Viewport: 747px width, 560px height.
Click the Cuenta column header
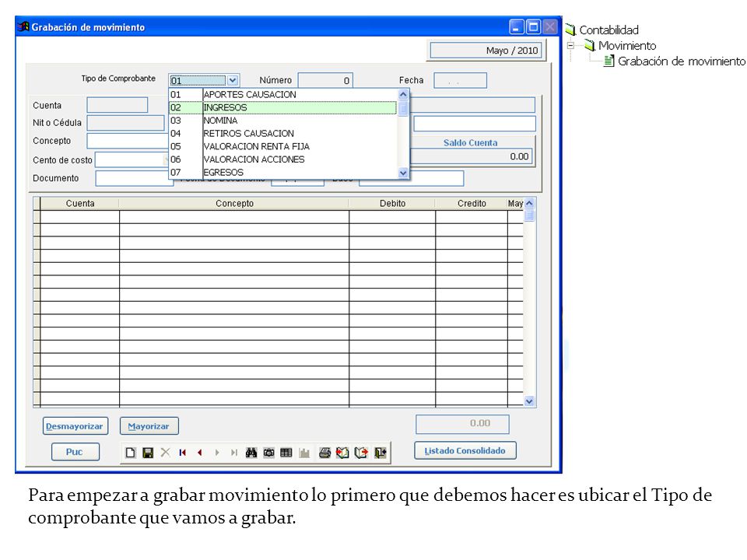(x=80, y=203)
